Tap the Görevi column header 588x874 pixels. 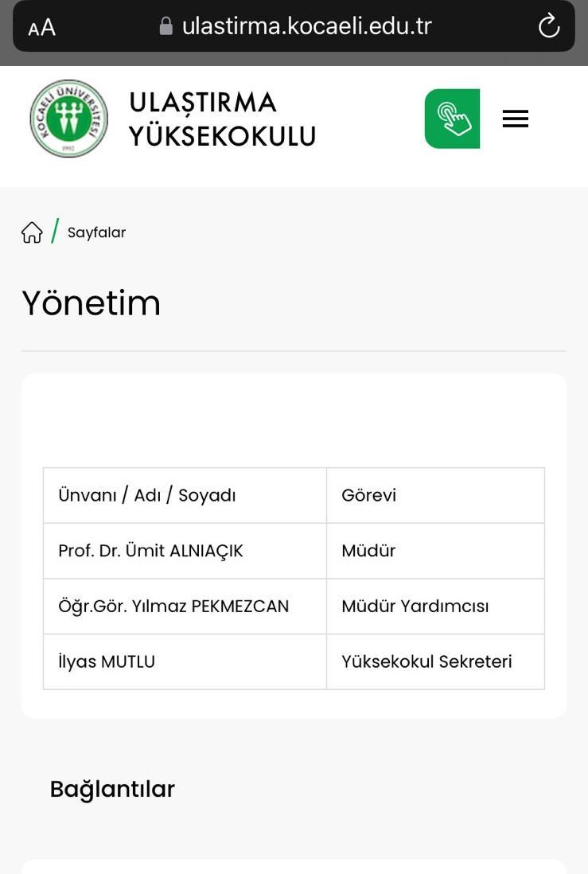[368, 495]
